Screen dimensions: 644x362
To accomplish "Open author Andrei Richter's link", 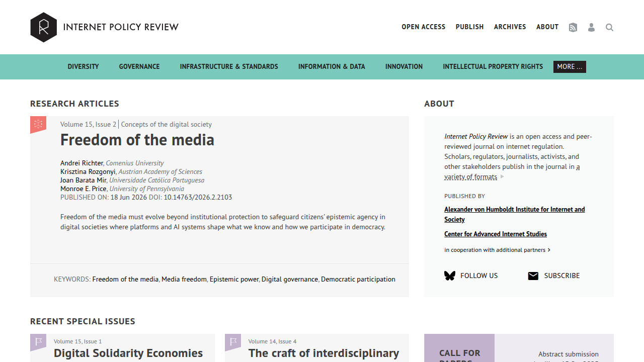I will click(x=82, y=163).
